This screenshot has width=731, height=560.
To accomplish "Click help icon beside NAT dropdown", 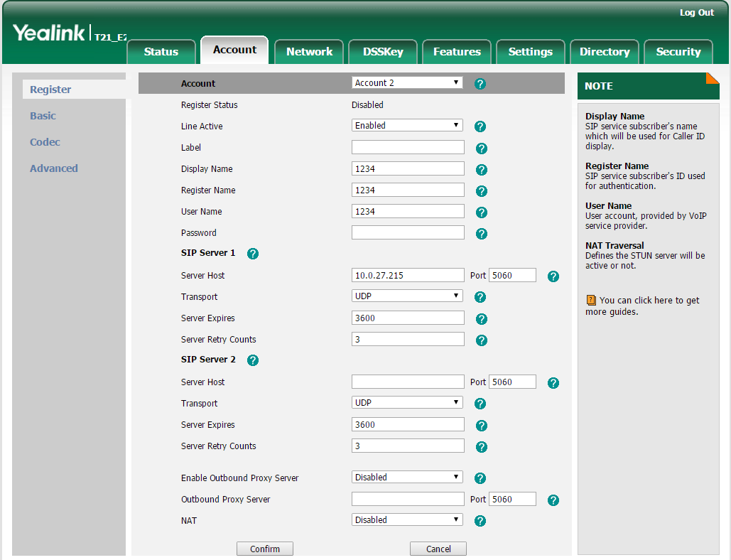I will pos(480,521).
